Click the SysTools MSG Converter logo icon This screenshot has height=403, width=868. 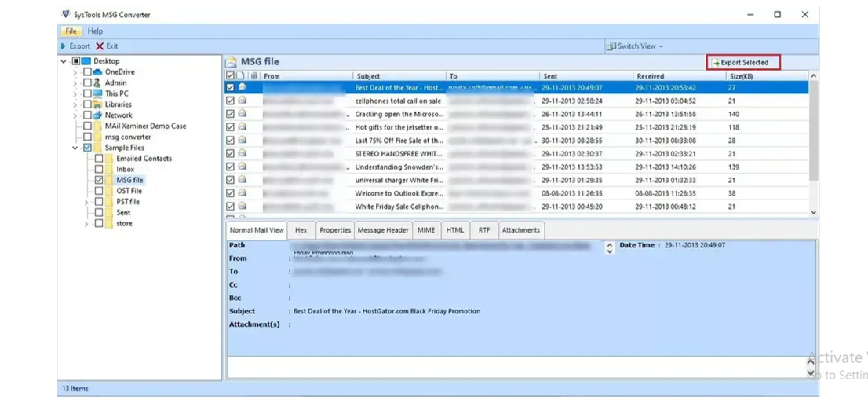click(67, 14)
